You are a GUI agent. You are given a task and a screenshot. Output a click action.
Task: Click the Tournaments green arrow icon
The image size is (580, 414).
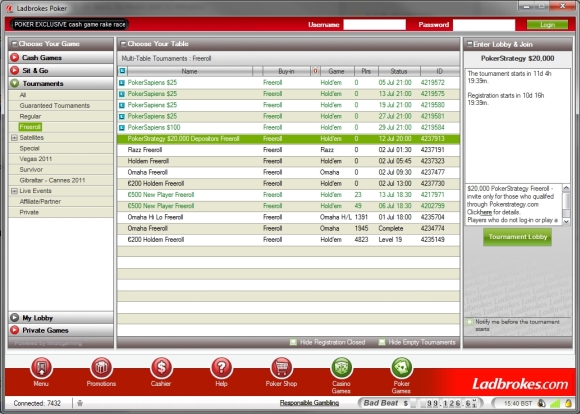[15, 83]
